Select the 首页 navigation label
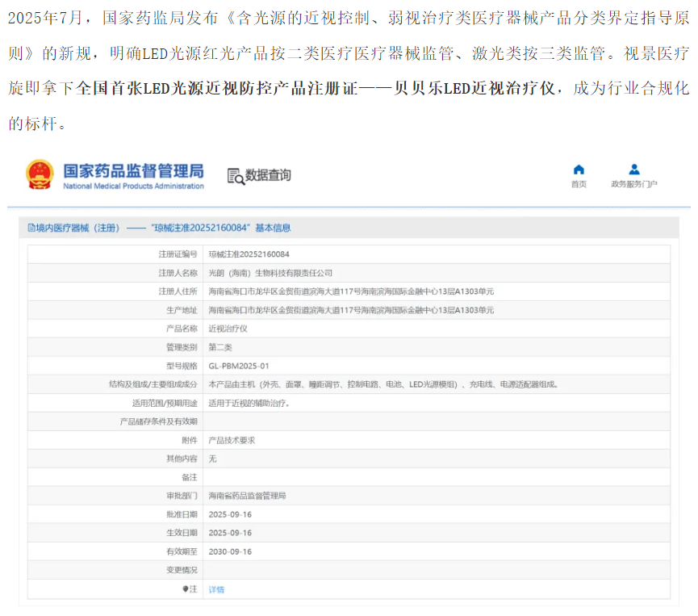698x616 pixels. (x=579, y=184)
